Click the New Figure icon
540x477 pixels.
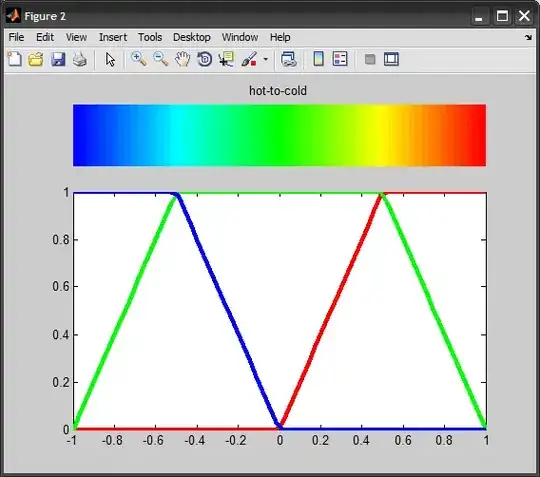[x=14, y=59]
